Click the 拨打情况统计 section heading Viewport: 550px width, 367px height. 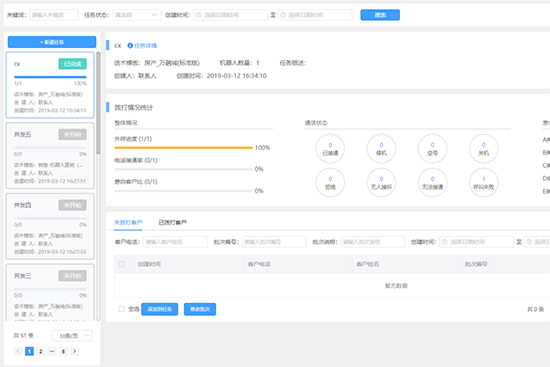(x=134, y=108)
